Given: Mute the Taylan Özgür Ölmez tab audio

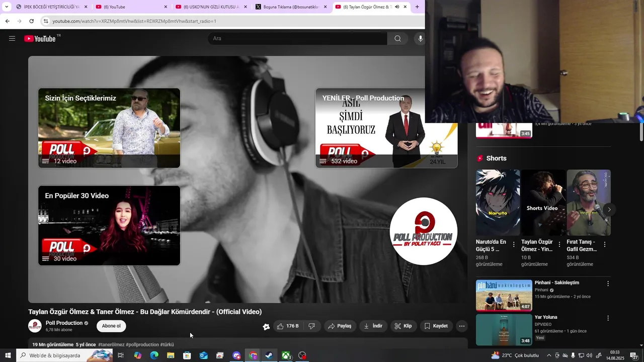Looking at the screenshot, I should (x=397, y=7).
